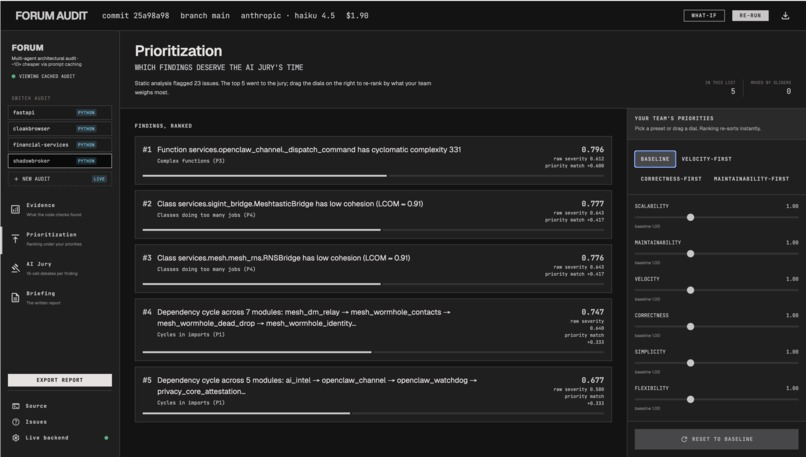Open the WHAT-IF mode

[x=704, y=15]
